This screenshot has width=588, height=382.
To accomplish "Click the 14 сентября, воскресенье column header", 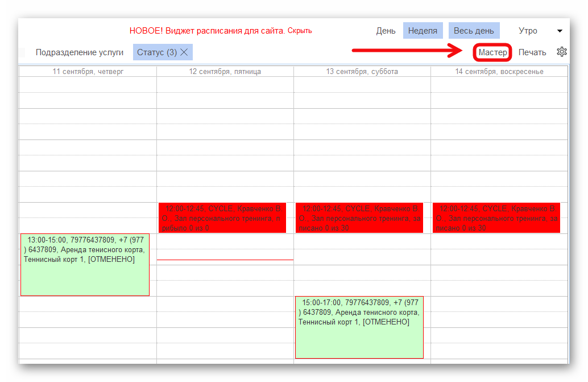I will pos(499,72).
